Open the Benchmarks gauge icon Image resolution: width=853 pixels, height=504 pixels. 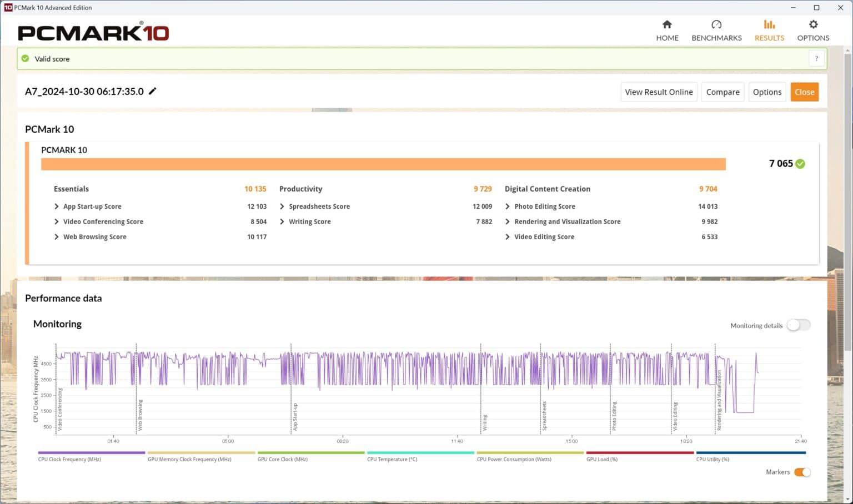716,24
